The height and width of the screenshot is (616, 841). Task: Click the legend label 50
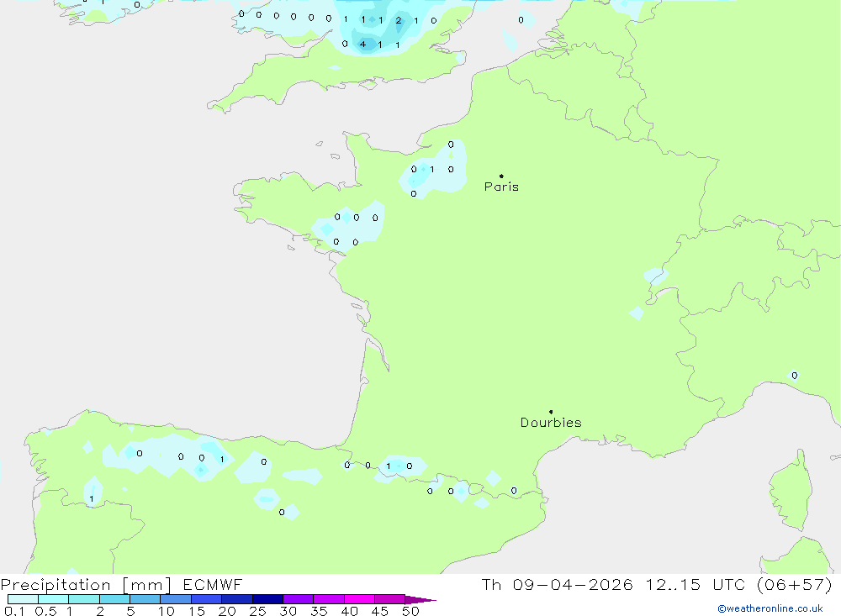click(410, 611)
